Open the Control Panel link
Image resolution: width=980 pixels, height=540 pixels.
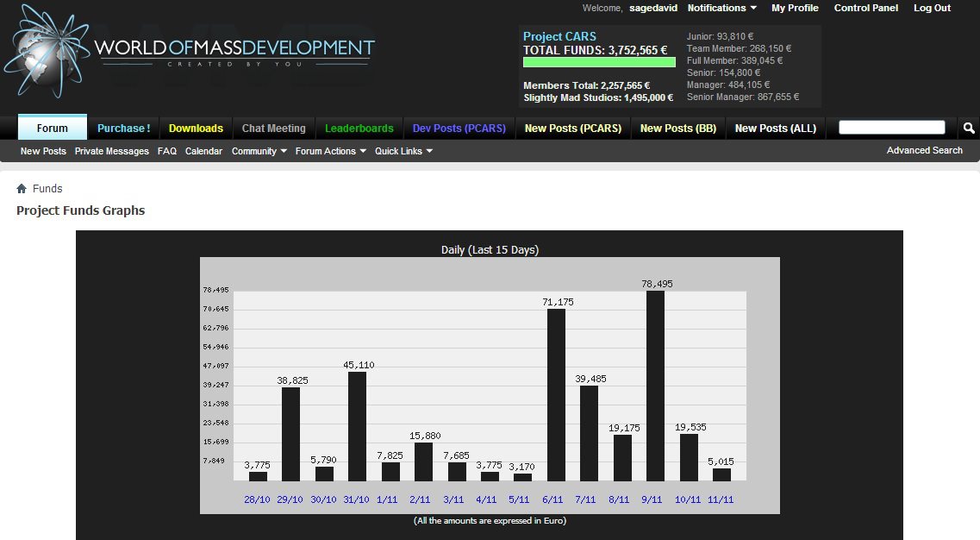pyautogui.click(x=865, y=8)
